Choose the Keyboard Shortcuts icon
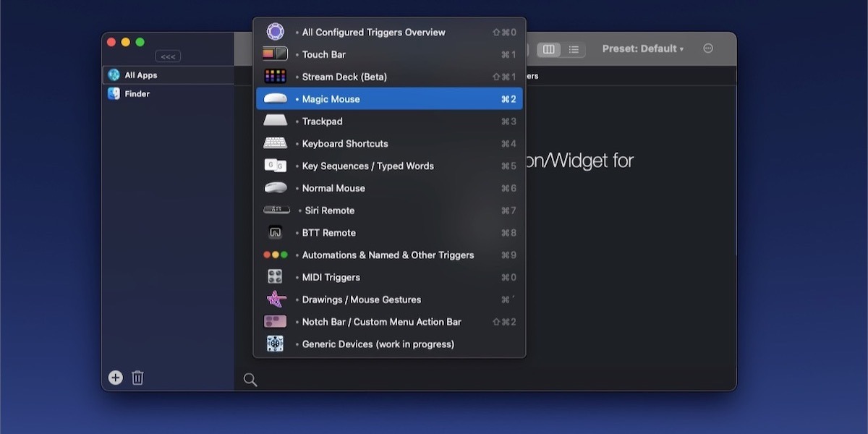The image size is (868, 434). (275, 143)
